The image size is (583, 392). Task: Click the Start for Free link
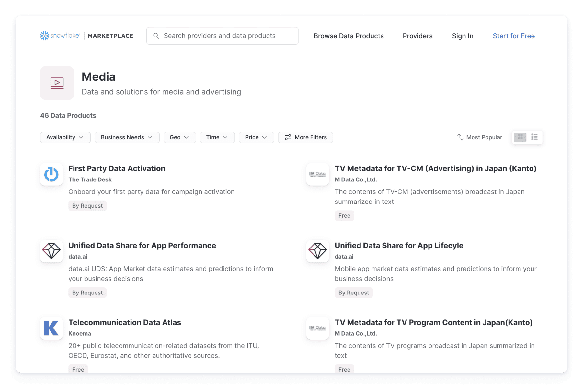pyautogui.click(x=513, y=36)
